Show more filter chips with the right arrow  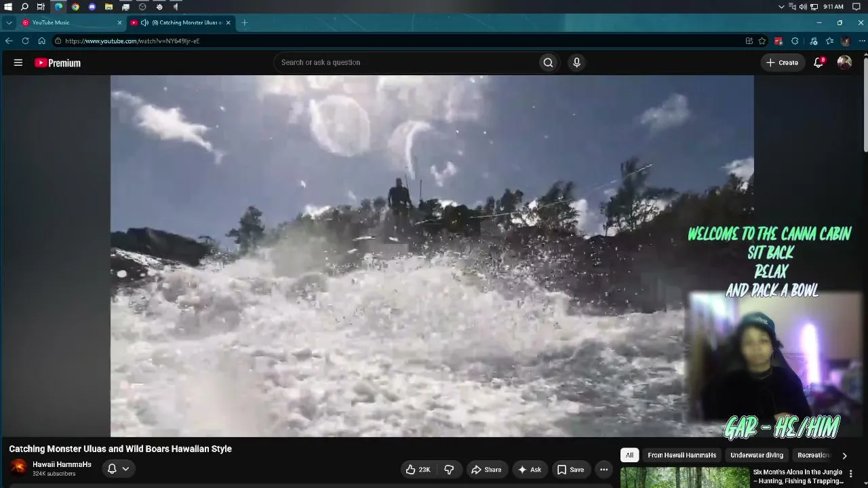844,455
